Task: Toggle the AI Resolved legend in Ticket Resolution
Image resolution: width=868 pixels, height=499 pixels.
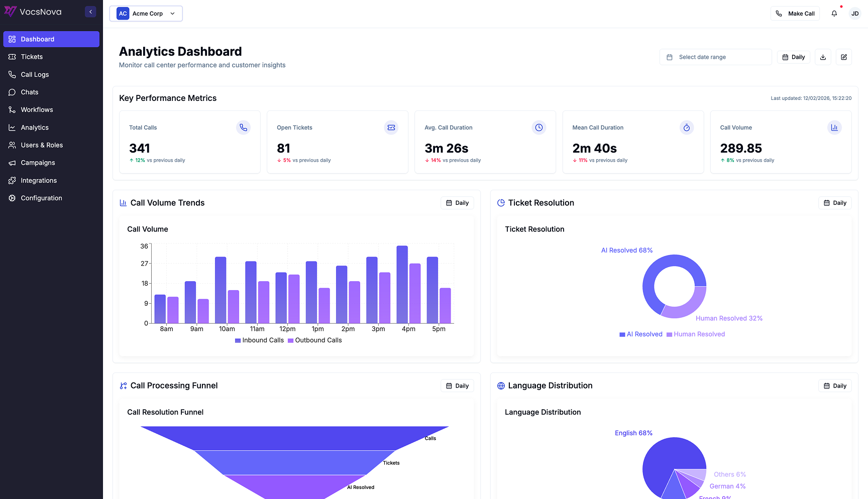Action: click(640, 334)
